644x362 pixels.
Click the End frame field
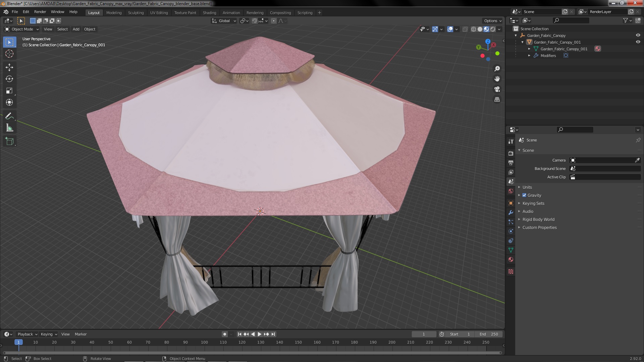coord(489,334)
